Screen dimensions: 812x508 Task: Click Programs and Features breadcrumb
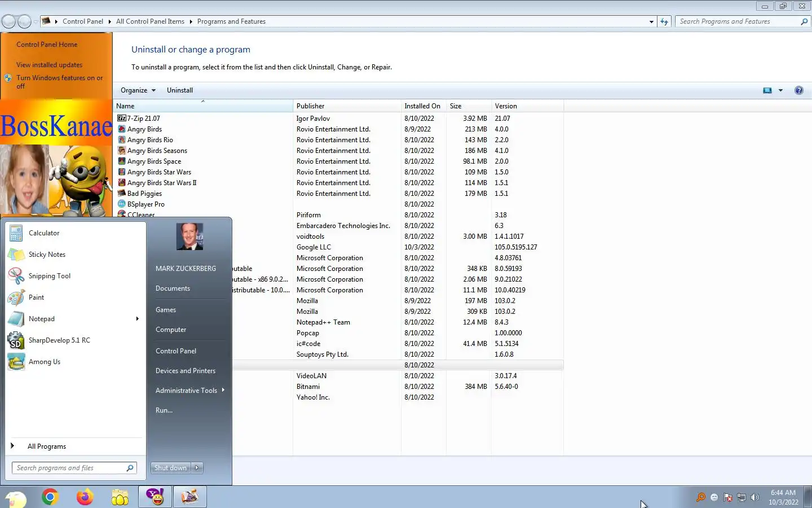[x=231, y=21]
